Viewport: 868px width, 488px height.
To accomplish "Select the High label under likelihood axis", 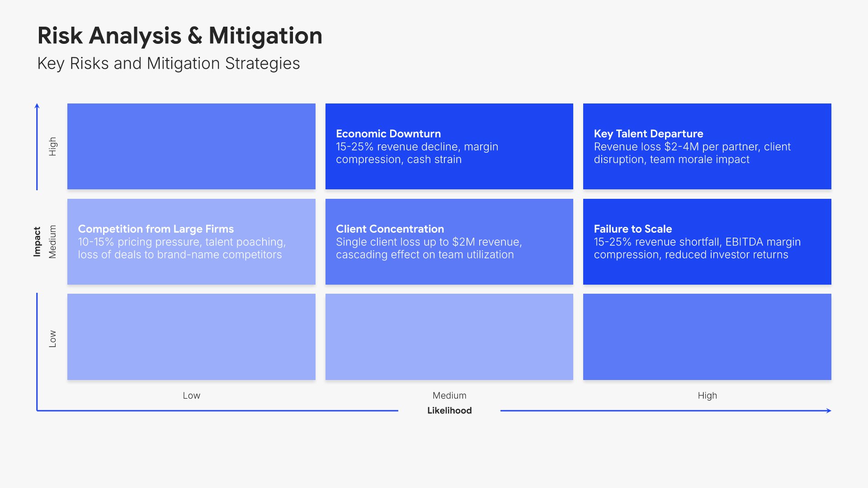I will point(707,396).
